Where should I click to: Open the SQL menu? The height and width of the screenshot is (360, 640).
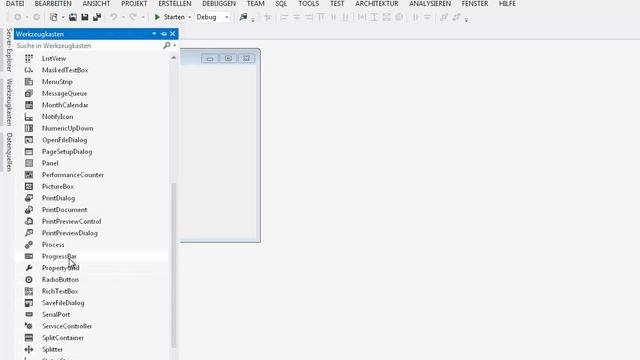(281, 4)
